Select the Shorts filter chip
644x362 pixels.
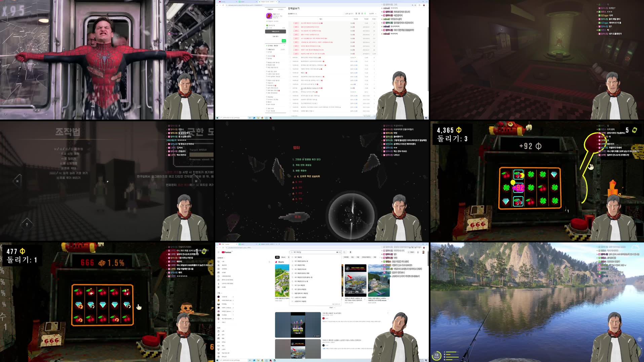click(283, 257)
